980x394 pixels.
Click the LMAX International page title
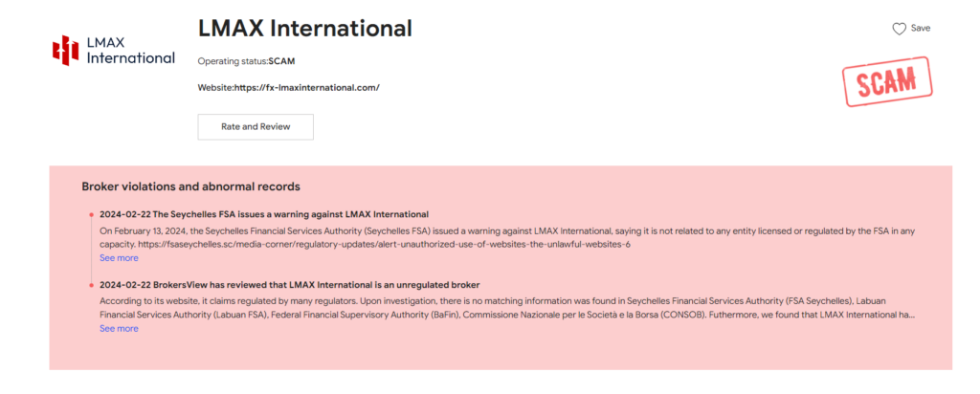[x=304, y=29]
